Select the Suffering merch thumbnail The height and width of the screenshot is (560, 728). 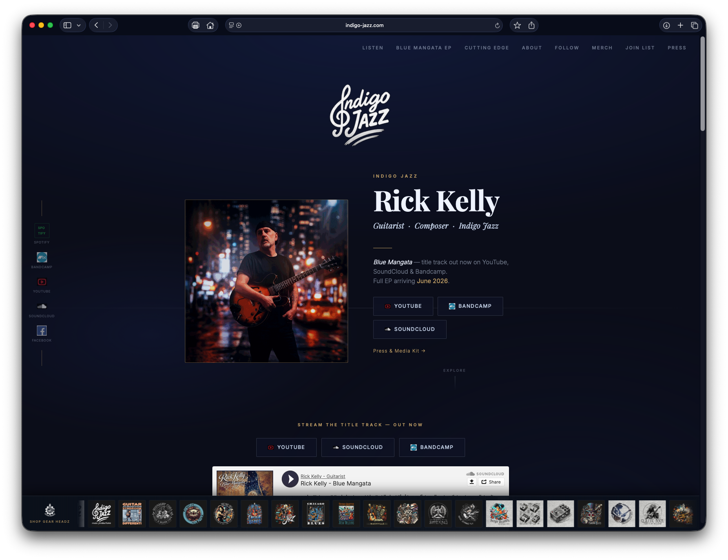click(438, 514)
